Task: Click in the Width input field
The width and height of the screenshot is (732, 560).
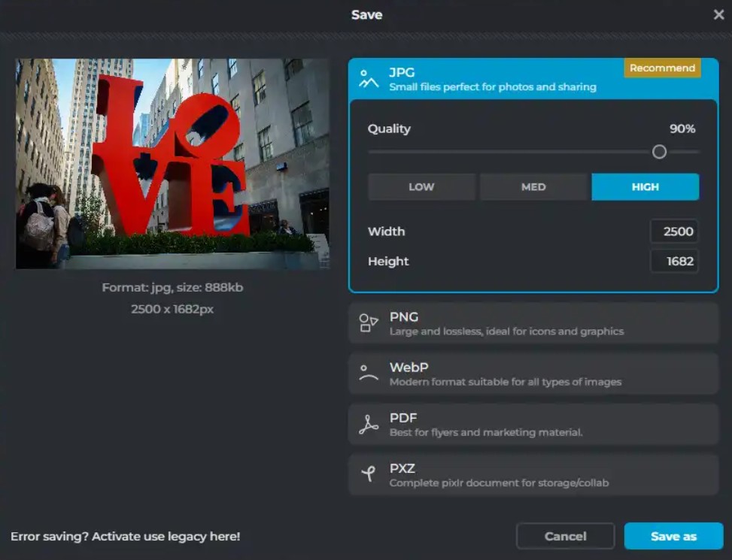Action: pyautogui.click(x=673, y=232)
